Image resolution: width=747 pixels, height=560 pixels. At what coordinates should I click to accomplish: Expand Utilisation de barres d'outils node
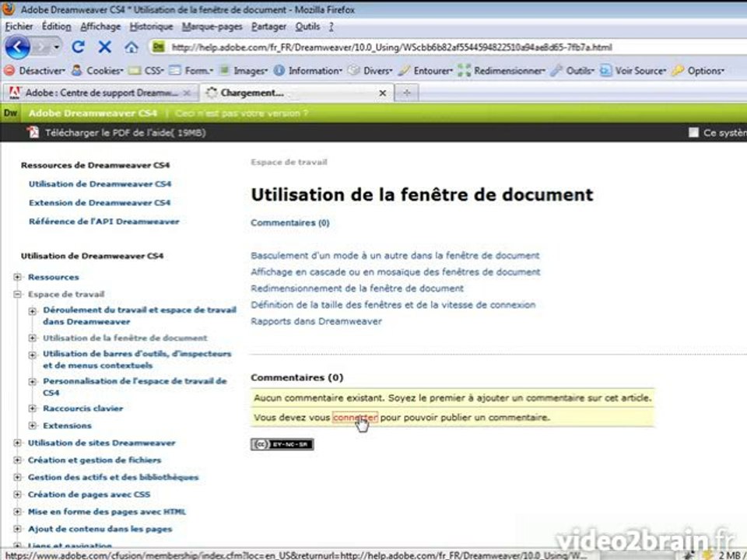33,355
